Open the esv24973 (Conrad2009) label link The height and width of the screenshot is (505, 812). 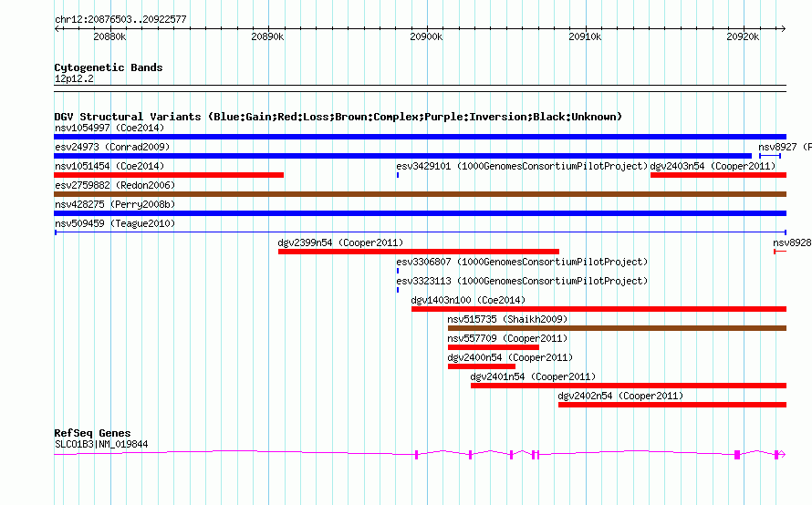[112, 147]
